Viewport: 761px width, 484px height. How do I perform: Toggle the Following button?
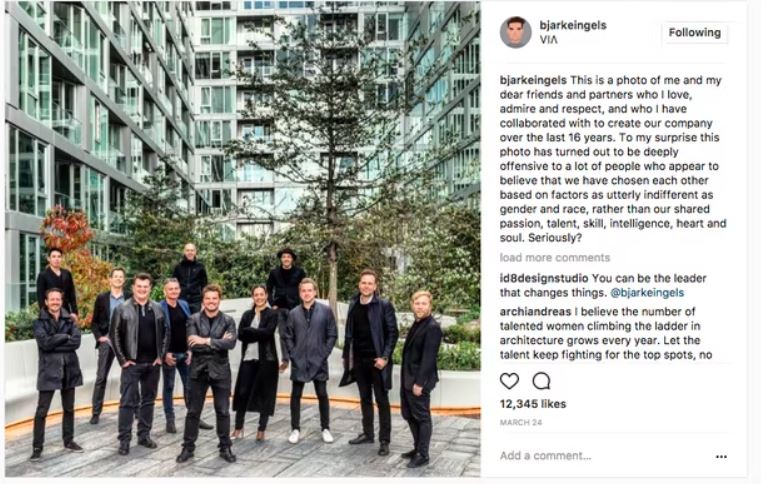pyautogui.click(x=695, y=33)
